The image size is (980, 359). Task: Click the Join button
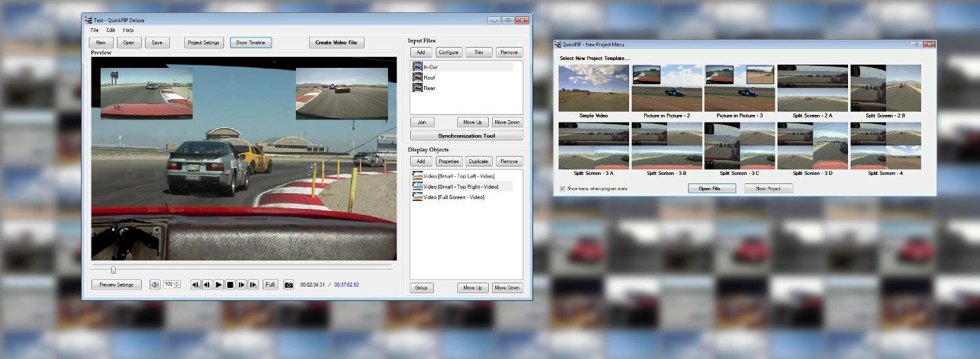[422, 122]
